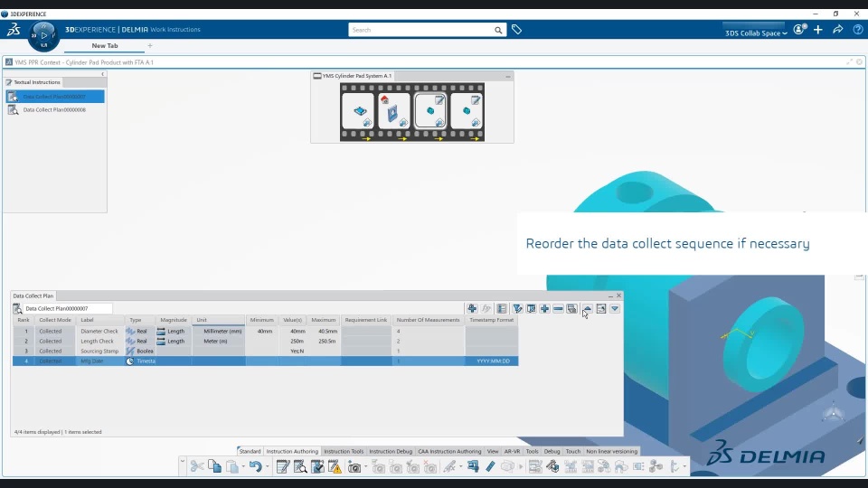
Task: Click the plus Add icon in the top bar
Action: (x=818, y=30)
